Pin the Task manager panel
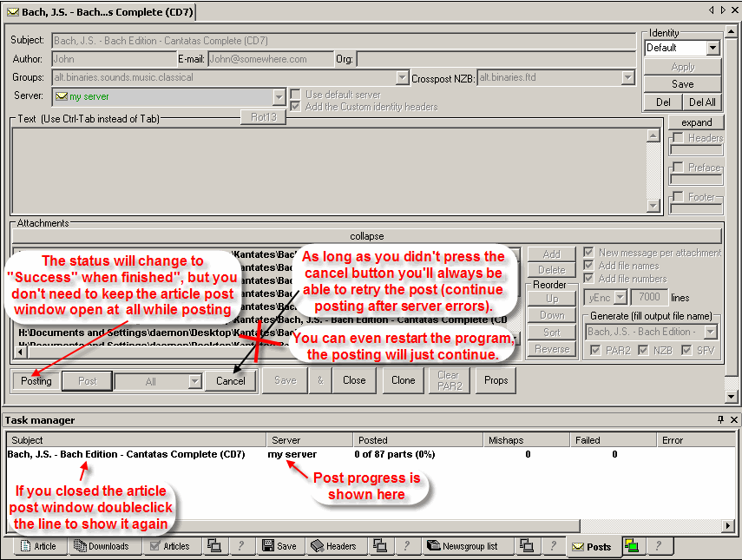 (x=720, y=420)
